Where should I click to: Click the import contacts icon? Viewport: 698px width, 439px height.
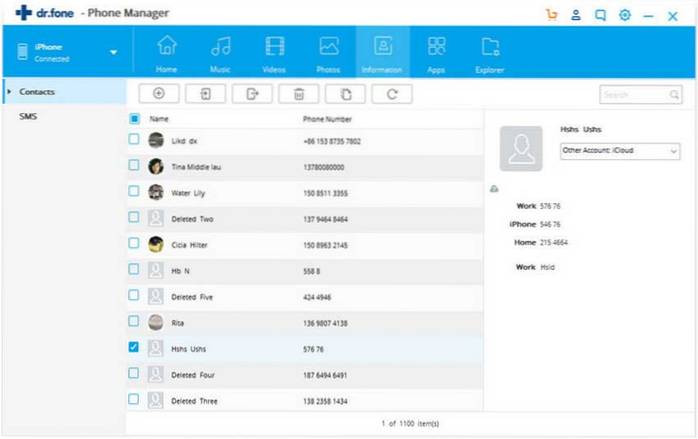(204, 93)
